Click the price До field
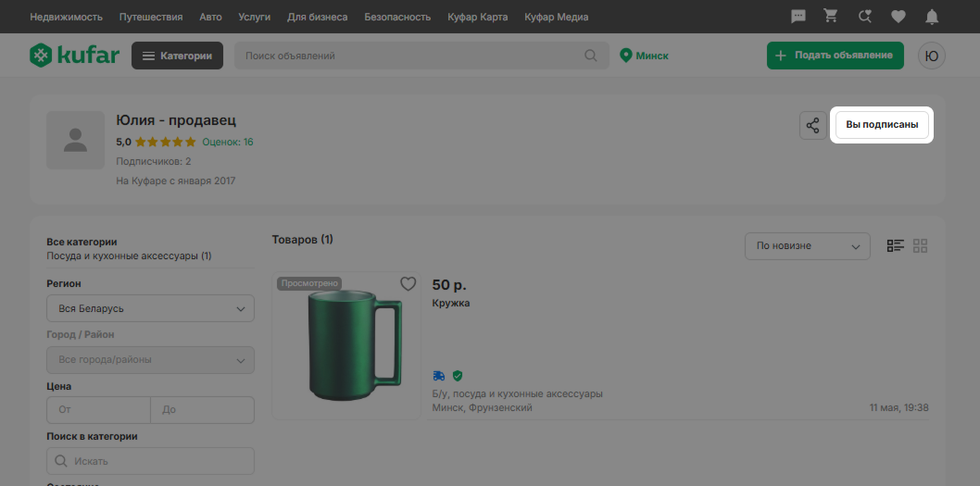The image size is (980, 486). 203,410
